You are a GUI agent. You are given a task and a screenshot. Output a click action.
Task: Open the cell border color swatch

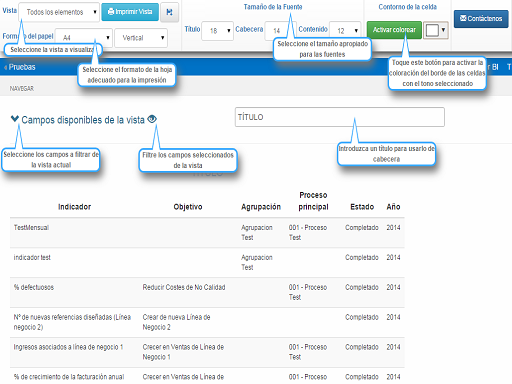pos(436,30)
